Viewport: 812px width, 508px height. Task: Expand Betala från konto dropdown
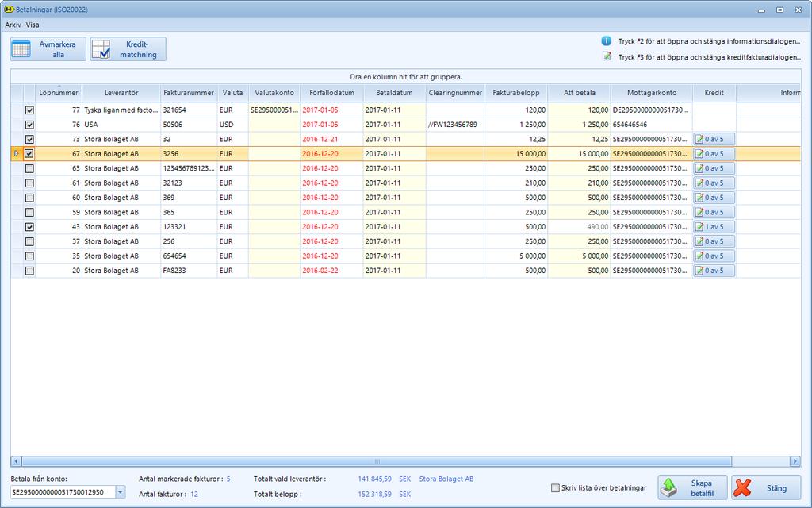click(x=121, y=492)
